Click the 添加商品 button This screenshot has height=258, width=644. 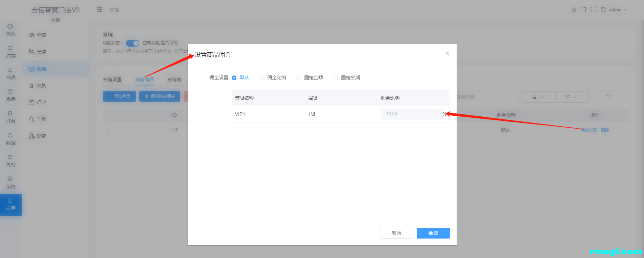tap(119, 96)
